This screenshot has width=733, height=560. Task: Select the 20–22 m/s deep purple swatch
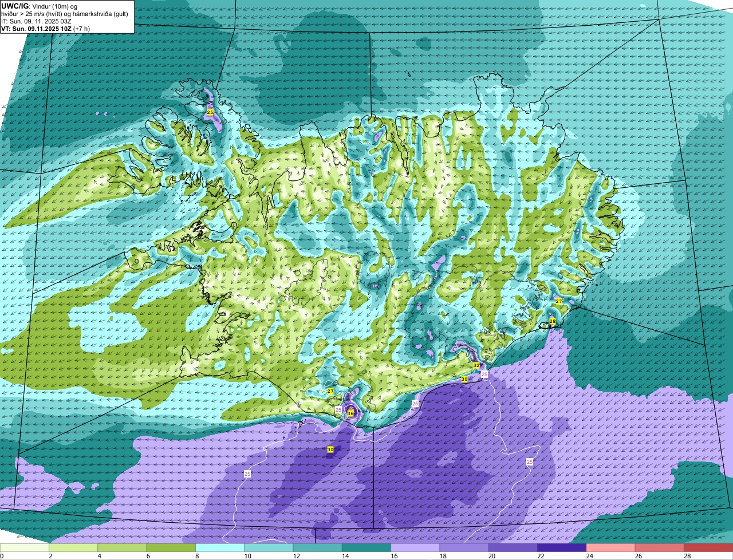[513, 548]
